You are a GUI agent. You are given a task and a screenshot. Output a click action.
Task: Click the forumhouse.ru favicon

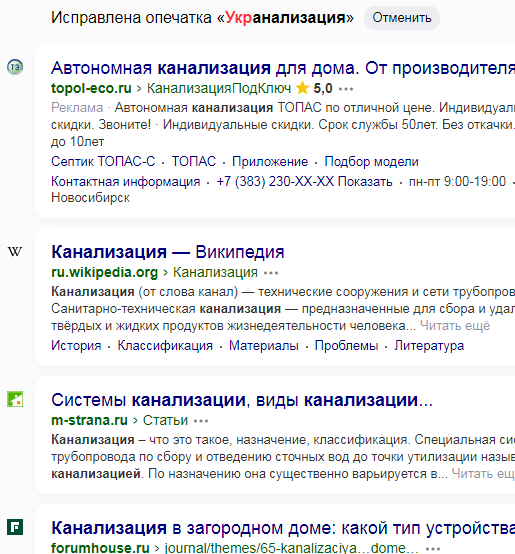pyautogui.click(x=15, y=527)
